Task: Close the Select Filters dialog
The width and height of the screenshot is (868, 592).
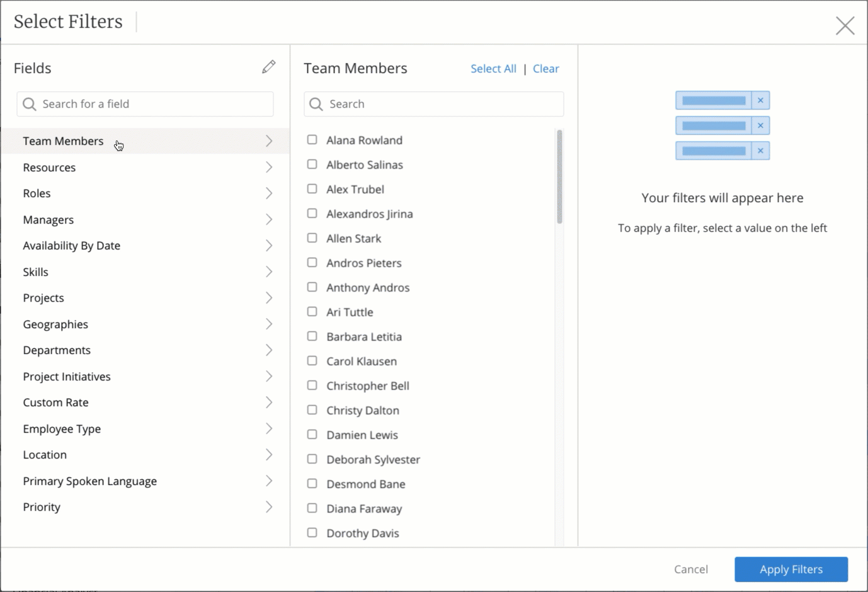Action: [845, 25]
